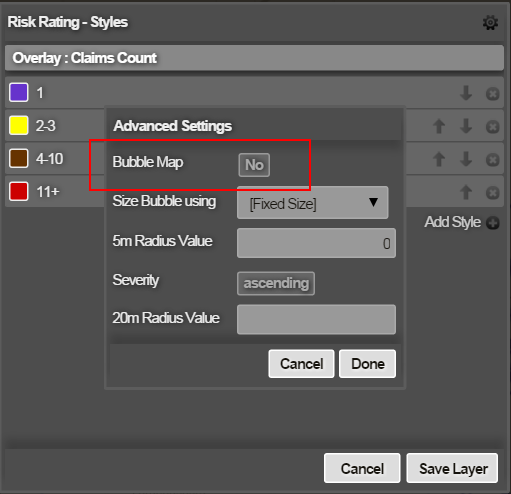Open the gear settings icon
This screenshot has width=511, height=494.
tap(490, 23)
